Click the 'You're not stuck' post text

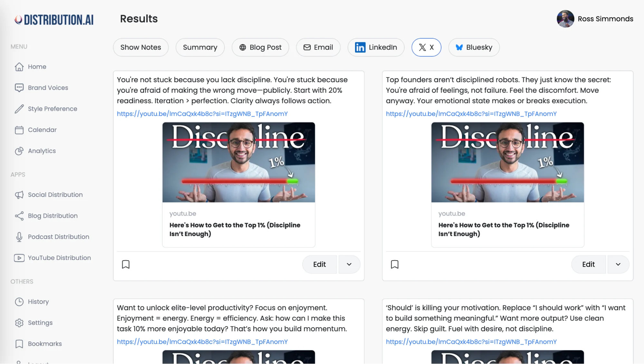[x=232, y=90]
